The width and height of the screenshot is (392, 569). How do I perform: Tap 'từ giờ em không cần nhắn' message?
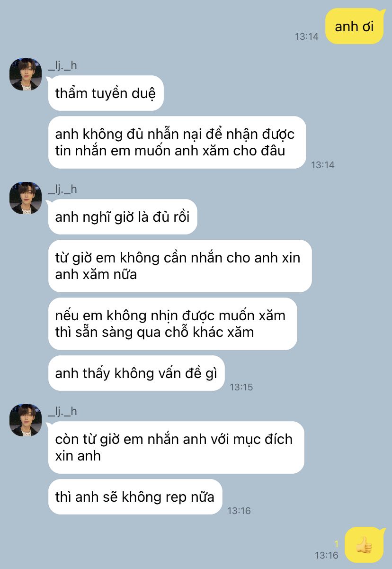[180, 266]
